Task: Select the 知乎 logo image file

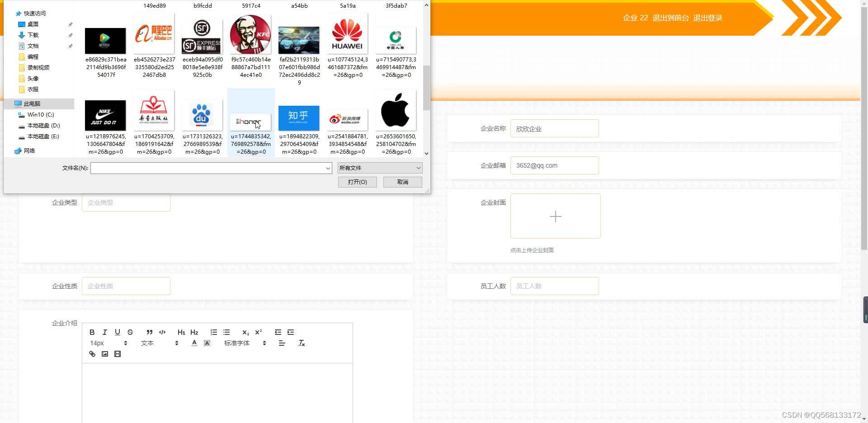Action: click(299, 117)
